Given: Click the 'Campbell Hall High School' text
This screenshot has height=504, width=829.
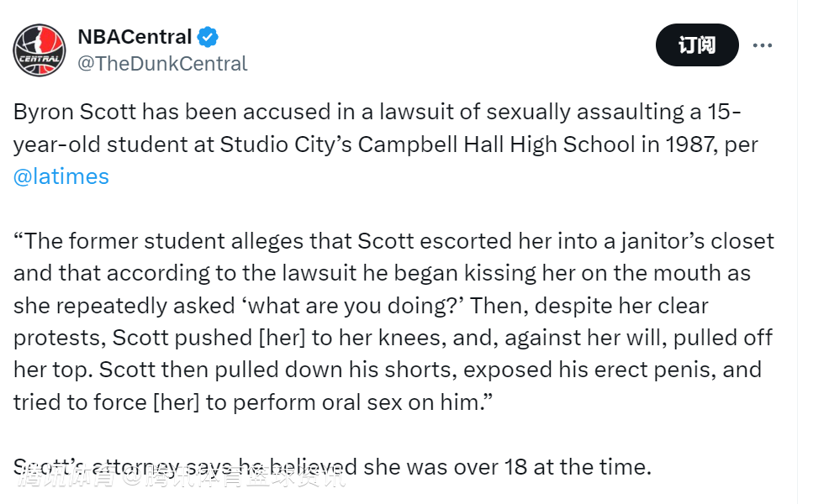Looking at the screenshot, I should pyautogui.click(x=496, y=144).
